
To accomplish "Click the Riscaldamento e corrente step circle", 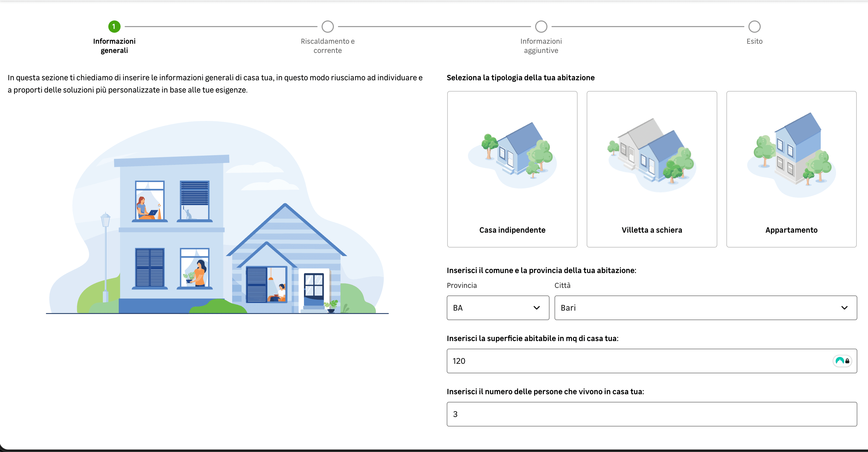I will [x=327, y=26].
